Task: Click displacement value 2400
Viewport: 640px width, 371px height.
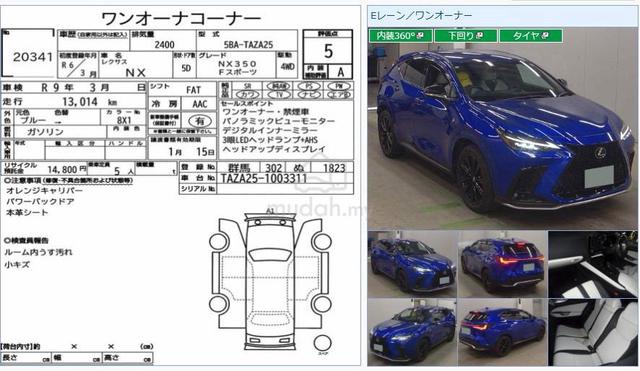Action: click(164, 44)
